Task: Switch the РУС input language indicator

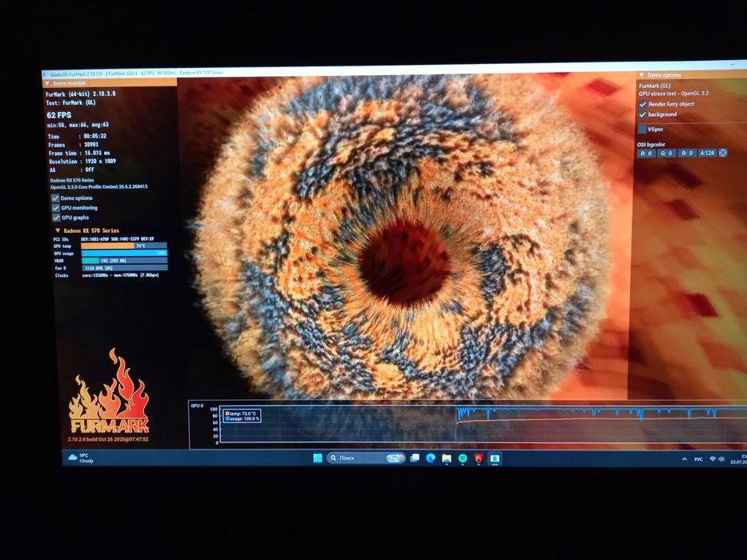Action: coord(698,459)
